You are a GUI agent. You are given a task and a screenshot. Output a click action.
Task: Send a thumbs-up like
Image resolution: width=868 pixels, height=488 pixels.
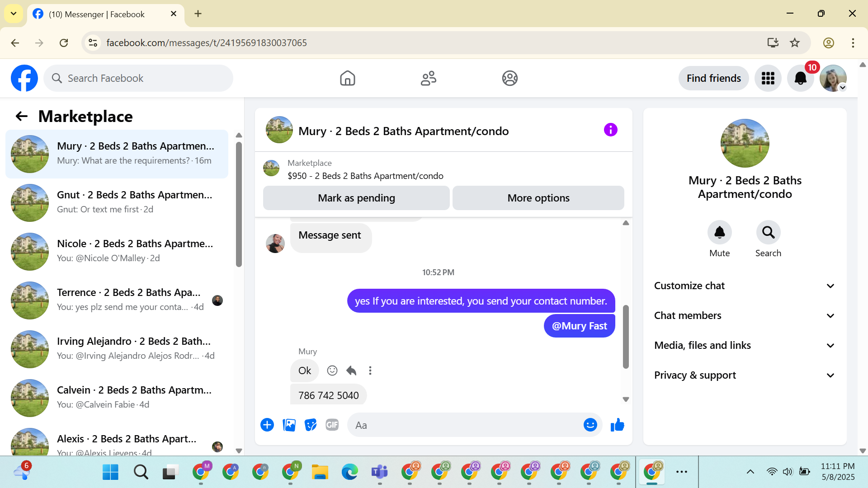pos(618,425)
